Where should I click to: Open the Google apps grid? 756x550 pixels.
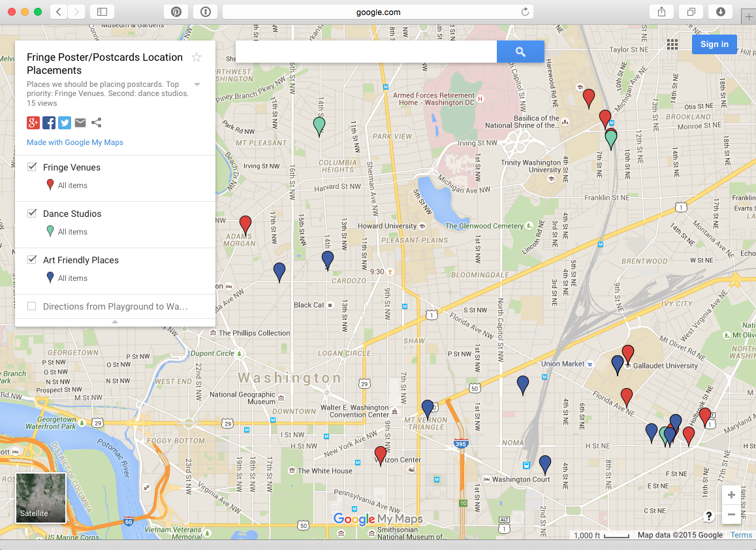coord(672,44)
